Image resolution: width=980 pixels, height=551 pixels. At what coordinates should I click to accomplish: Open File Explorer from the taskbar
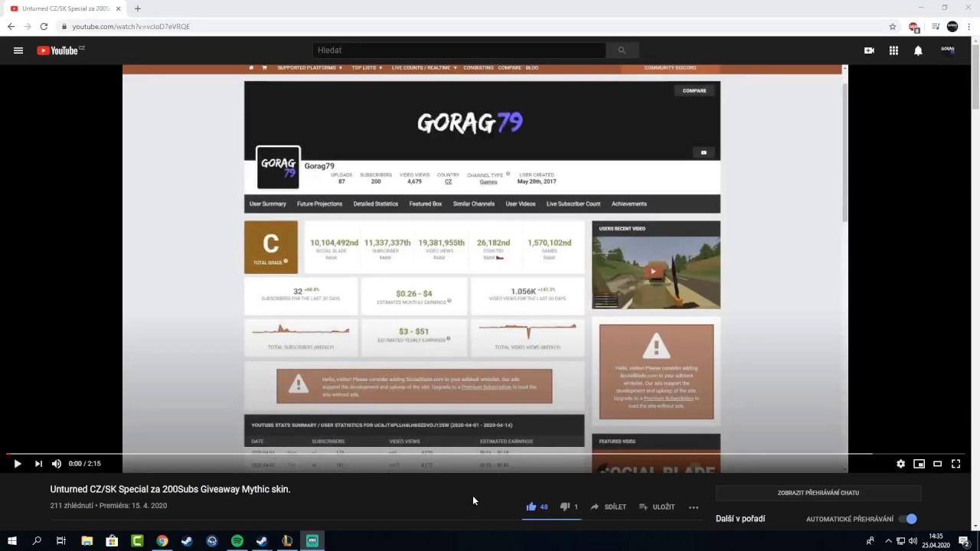tap(87, 541)
